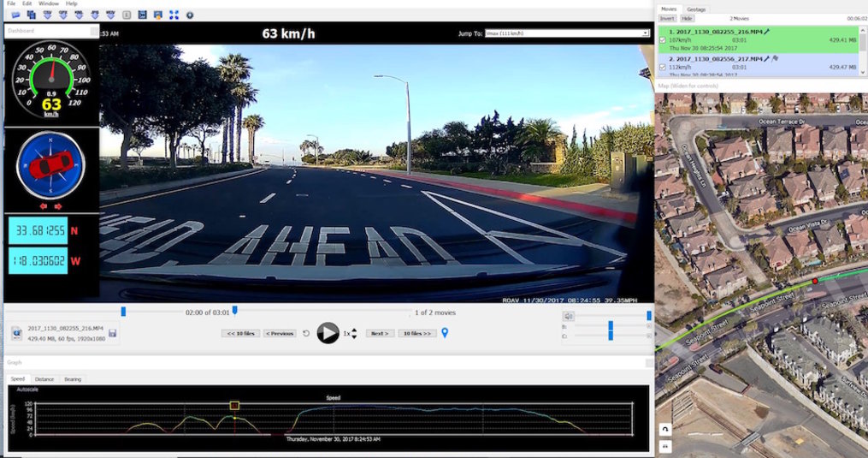Click the < Previous button

(x=280, y=333)
